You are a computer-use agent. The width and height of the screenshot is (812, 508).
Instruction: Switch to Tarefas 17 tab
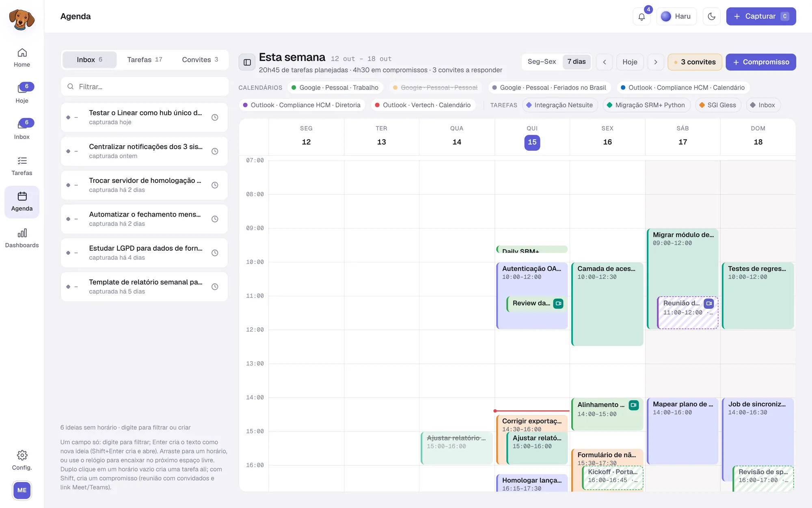click(145, 60)
